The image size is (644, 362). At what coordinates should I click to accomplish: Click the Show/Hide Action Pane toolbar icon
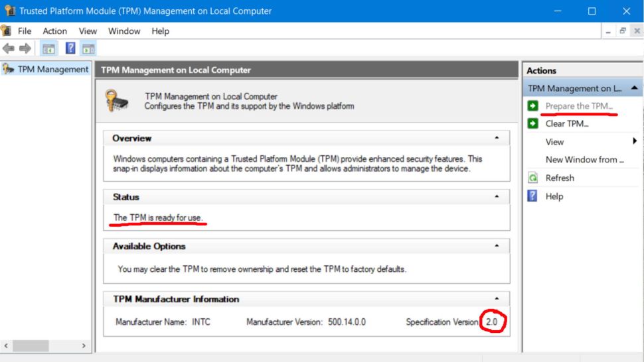88,48
